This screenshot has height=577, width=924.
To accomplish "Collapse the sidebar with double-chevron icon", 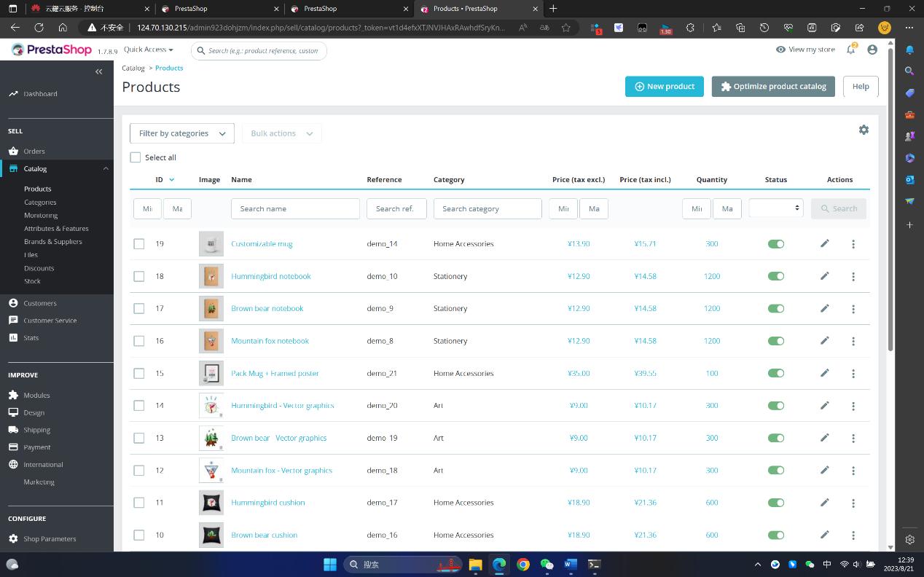I will coord(99,71).
